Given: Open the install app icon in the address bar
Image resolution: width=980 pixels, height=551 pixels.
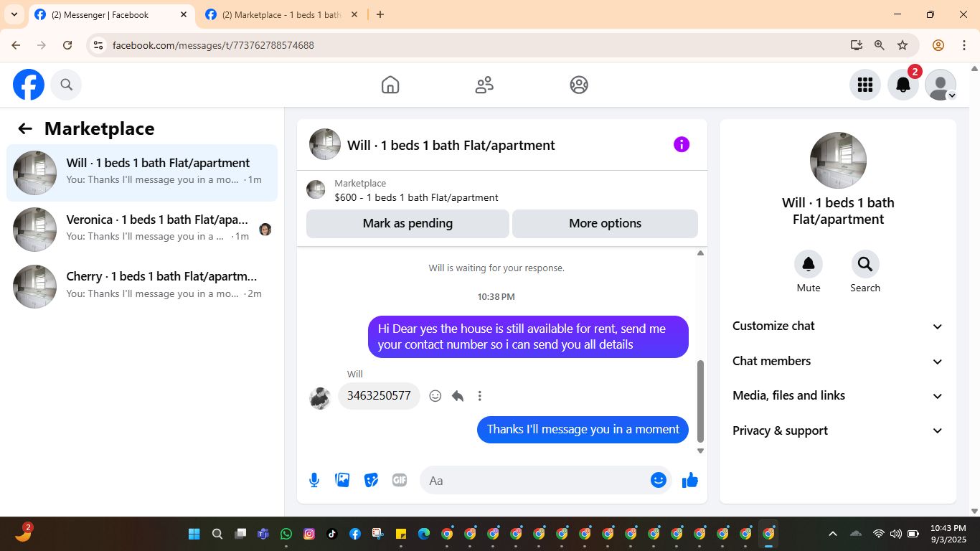Looking at the screenshot, I should pos(857,45).
